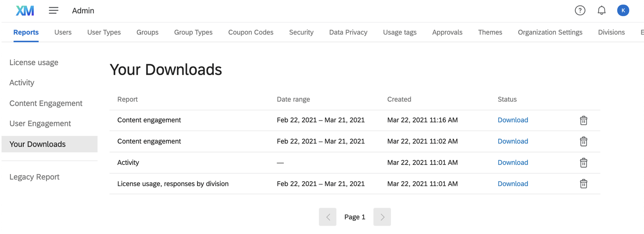Download the License usage by division report
Screen dimensions: 644x234
tap(512, 184)
